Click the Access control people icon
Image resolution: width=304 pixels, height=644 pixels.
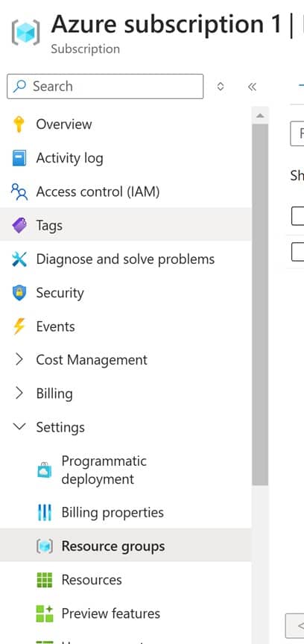[x=19, y=192]
